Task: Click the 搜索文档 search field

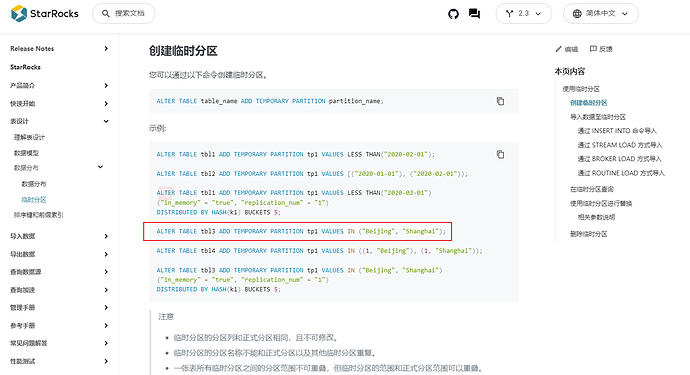Action: tap(124, 14)
